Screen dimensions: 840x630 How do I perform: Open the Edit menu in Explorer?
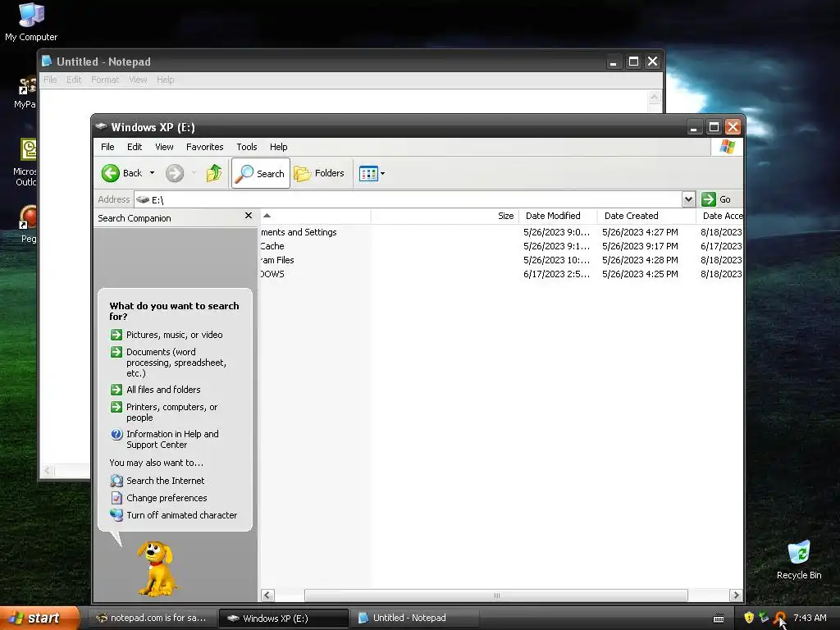(x=135, y=147)
